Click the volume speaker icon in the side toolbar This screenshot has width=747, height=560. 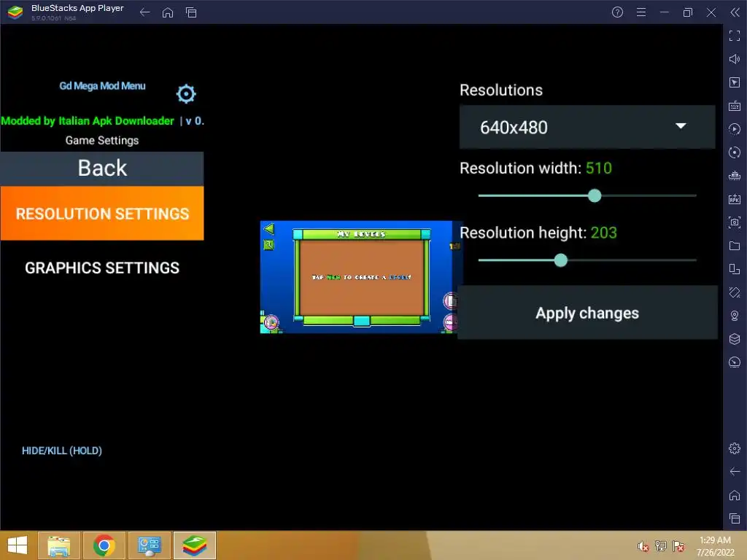tap(735, 59)
